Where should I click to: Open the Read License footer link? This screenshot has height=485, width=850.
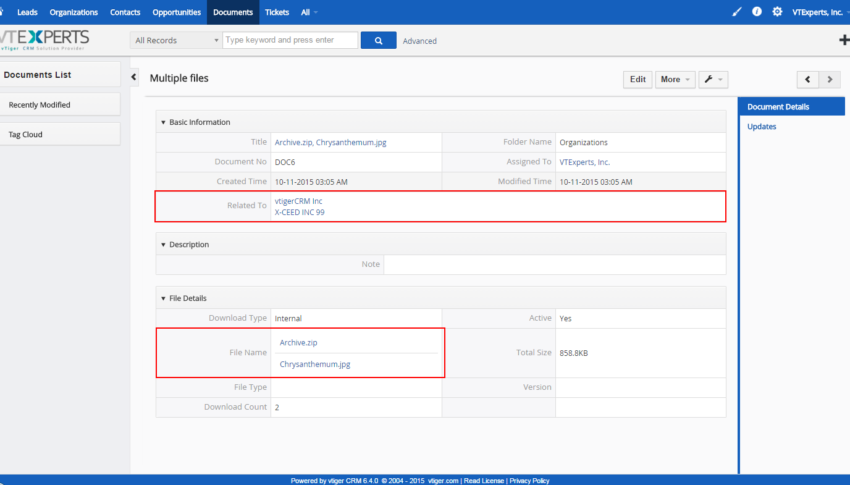[x=484, y=481]
